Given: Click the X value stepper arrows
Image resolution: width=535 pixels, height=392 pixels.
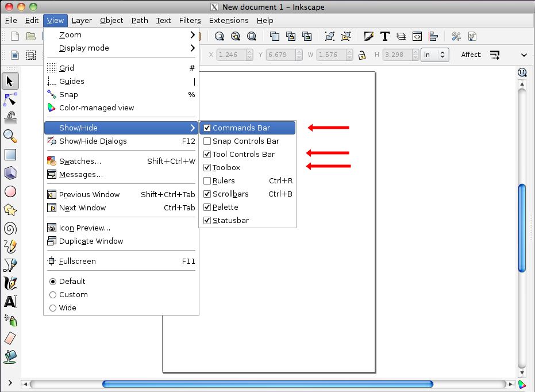Looking at the screenshot, I should [250, 55].
